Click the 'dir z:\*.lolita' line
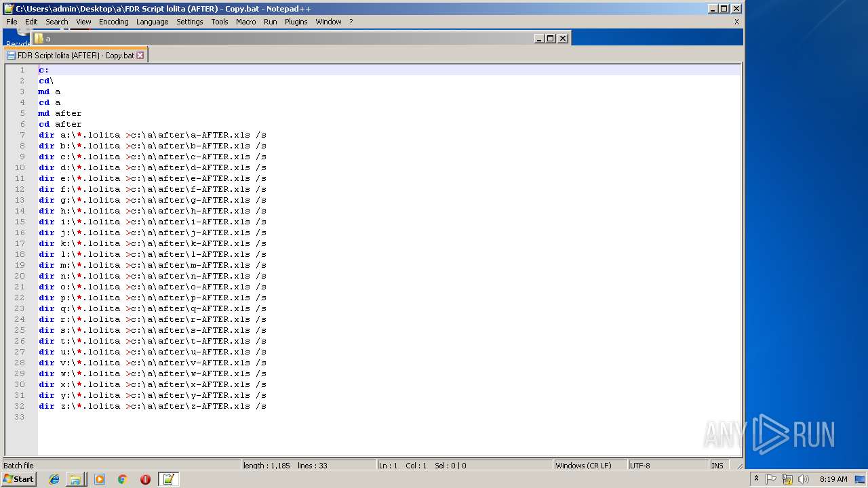The height and width of the screenshot is (488, 868). coord(153,406)
